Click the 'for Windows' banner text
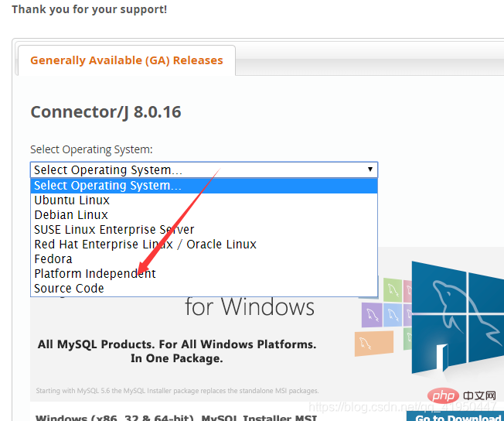Screen dimensions: 504x421 250,306
